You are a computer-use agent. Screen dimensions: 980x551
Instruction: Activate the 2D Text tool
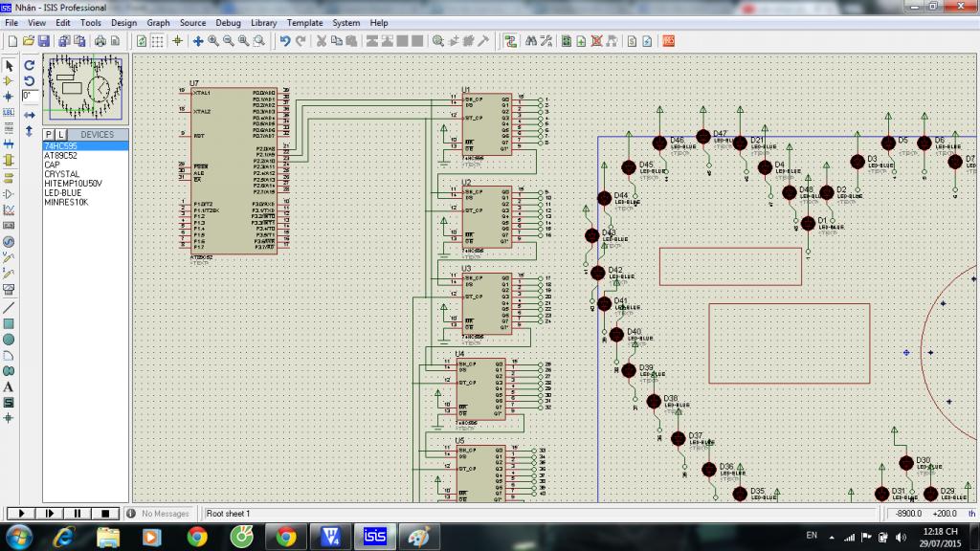tap(9, 386)
